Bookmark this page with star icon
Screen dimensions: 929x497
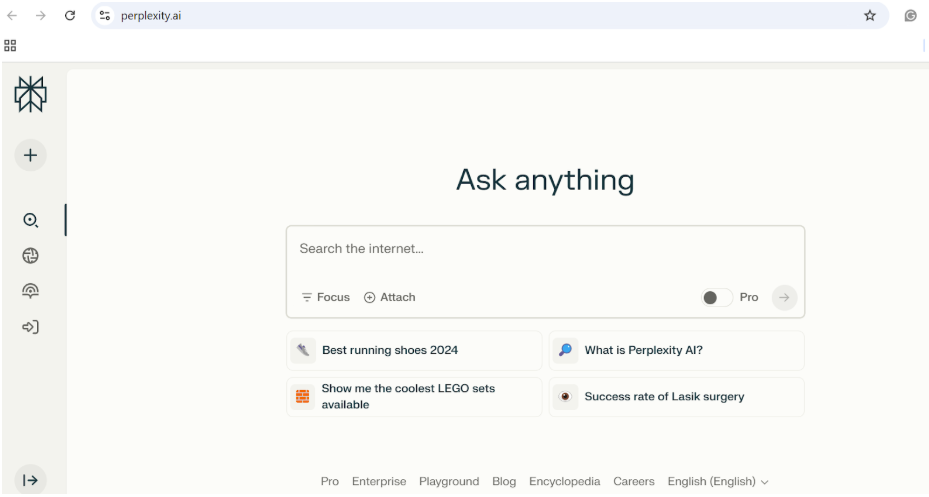870,15
